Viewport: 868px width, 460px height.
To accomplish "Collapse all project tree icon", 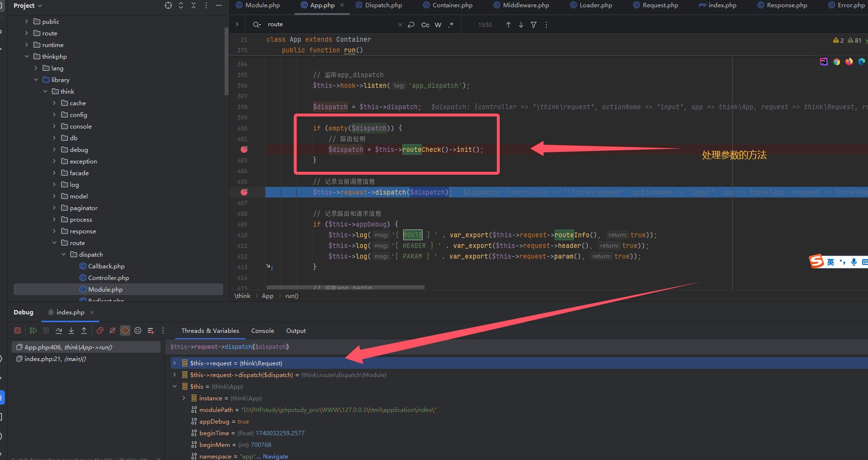I will click(194, 5).
